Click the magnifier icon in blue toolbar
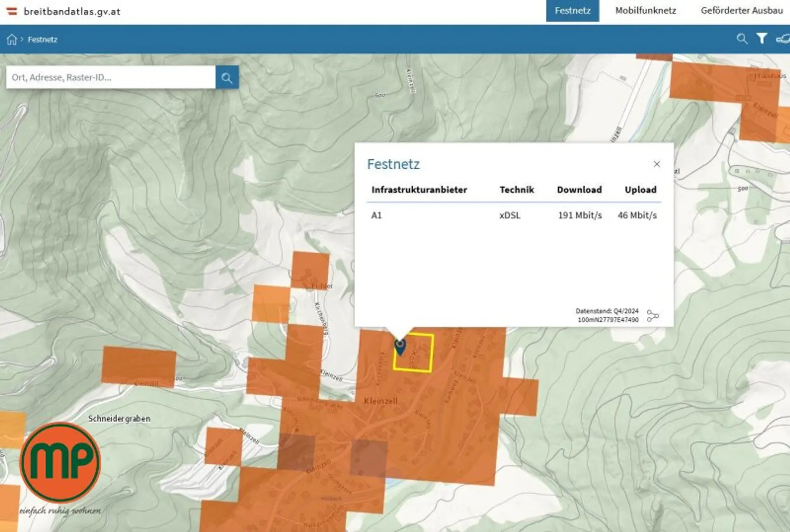The height and width of the screenshot is (532, 790). point(741,39)
